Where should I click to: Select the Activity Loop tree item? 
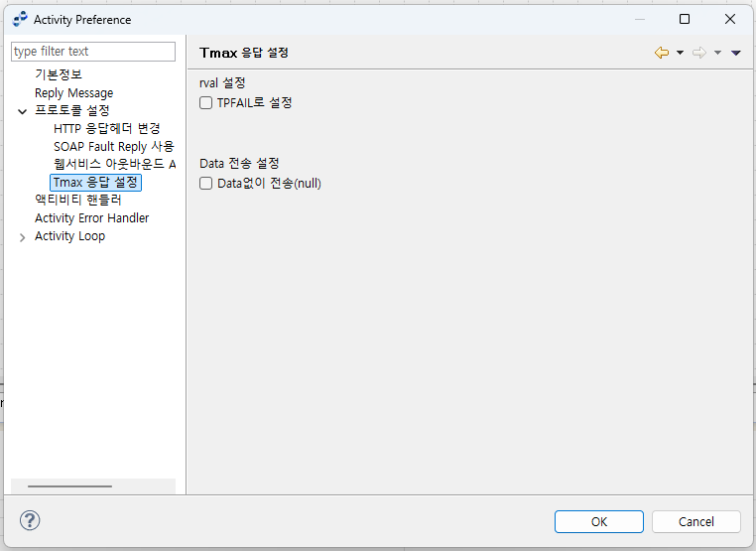tap(69, 236)
